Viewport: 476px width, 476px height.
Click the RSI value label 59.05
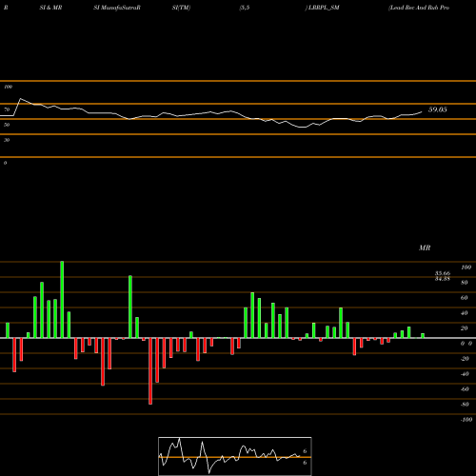point(438,109)
